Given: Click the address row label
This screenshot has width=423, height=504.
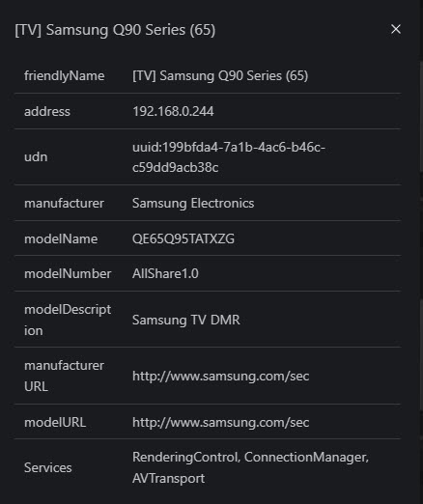Looking at the screenshot, I should tap(47, 111).
